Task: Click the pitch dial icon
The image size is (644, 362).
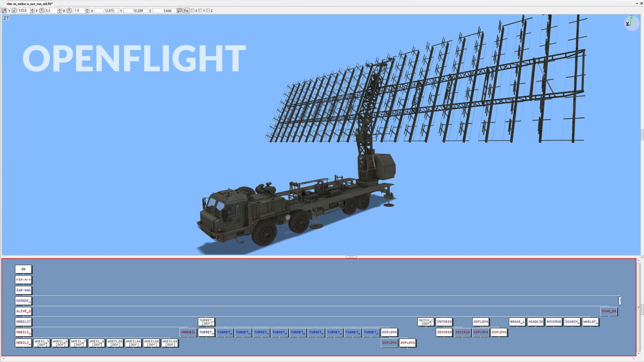Action: [42, 11]
